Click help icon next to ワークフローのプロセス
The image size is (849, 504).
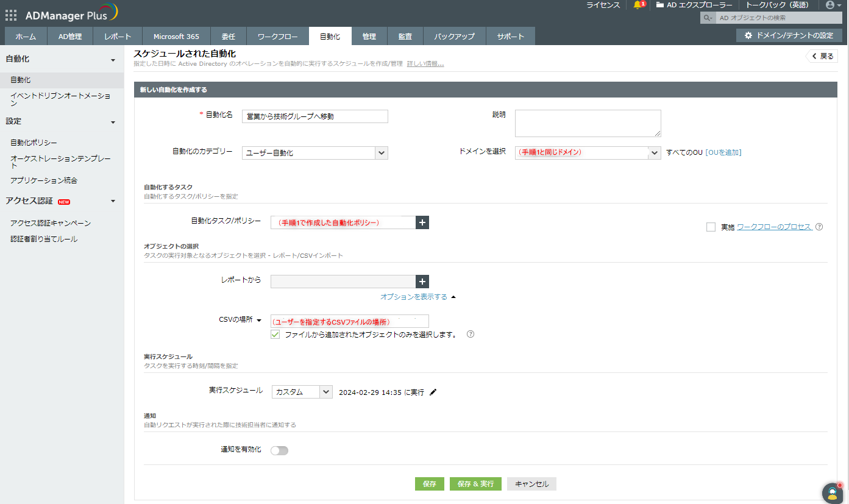coord(819,227)
